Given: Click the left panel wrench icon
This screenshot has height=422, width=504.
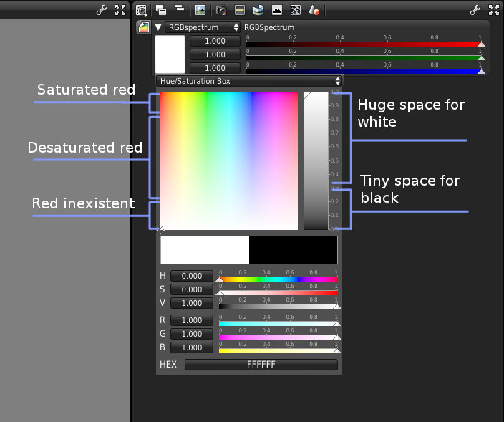Looking at the screenshot, I should 102,10.
